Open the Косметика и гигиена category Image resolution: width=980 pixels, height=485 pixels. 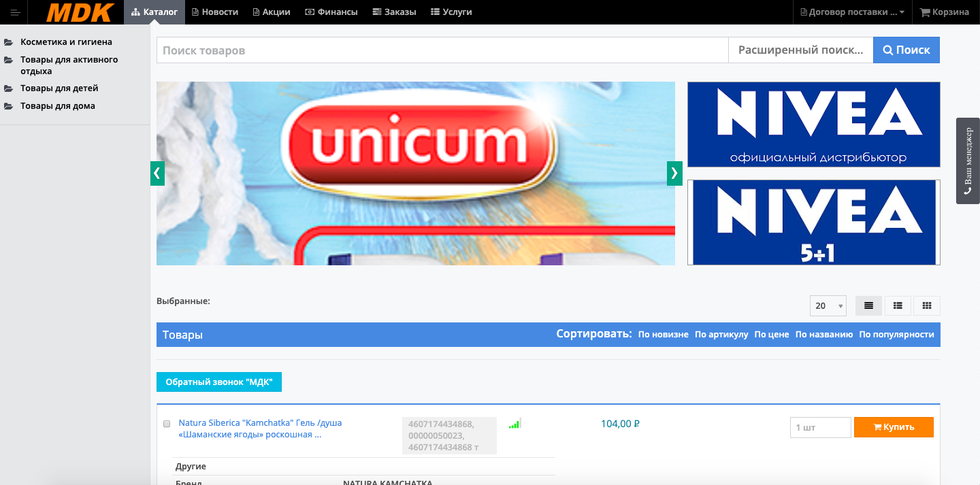coord(66,42)
